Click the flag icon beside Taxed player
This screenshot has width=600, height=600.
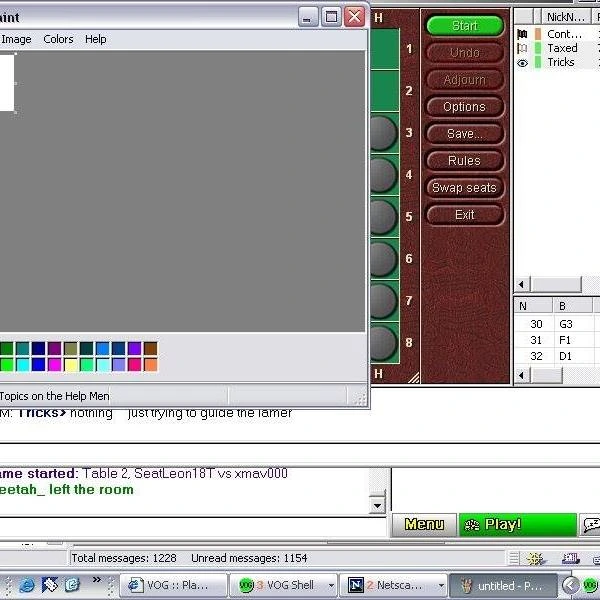point(522,48)
